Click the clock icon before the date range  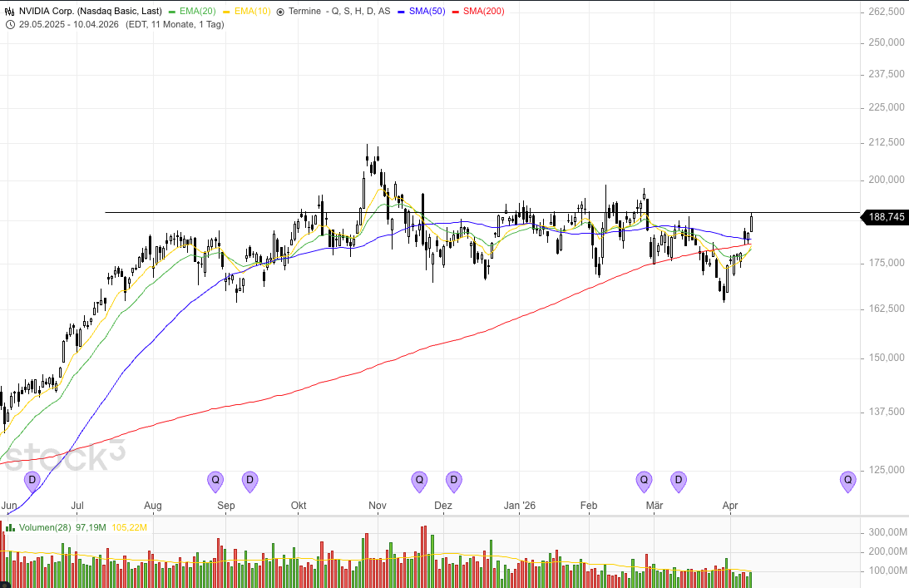pyautogui.click(x=11, y=24)
